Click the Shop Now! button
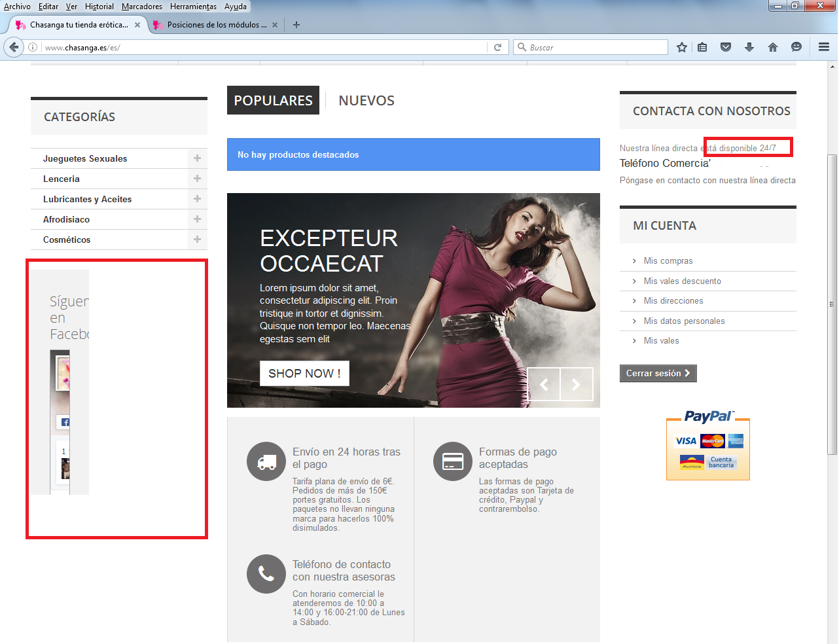839x644 pixels. [x=304, y=373]
